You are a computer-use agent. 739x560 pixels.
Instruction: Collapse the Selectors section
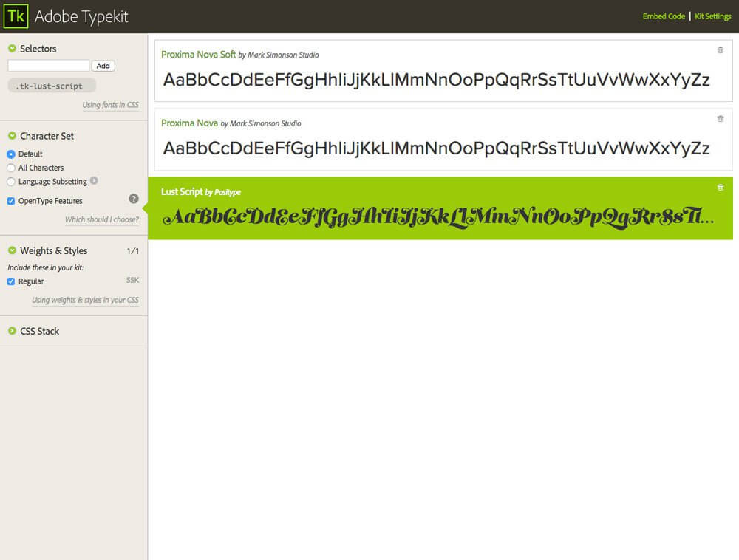(13, 48)
